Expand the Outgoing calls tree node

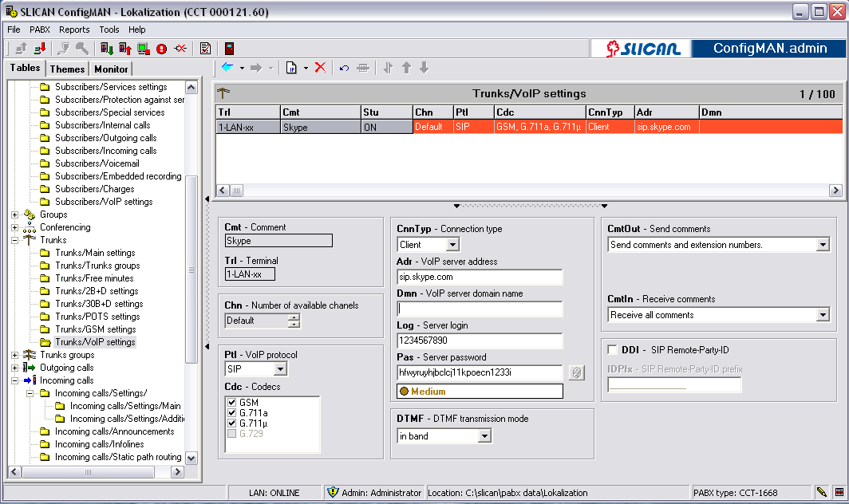point(14,368)
